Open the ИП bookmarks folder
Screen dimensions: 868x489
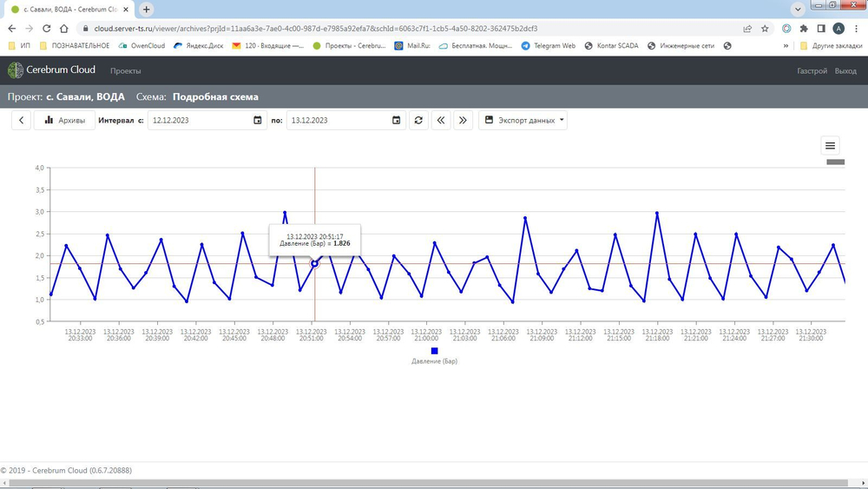pyautogui.click(x=19, y=46)
